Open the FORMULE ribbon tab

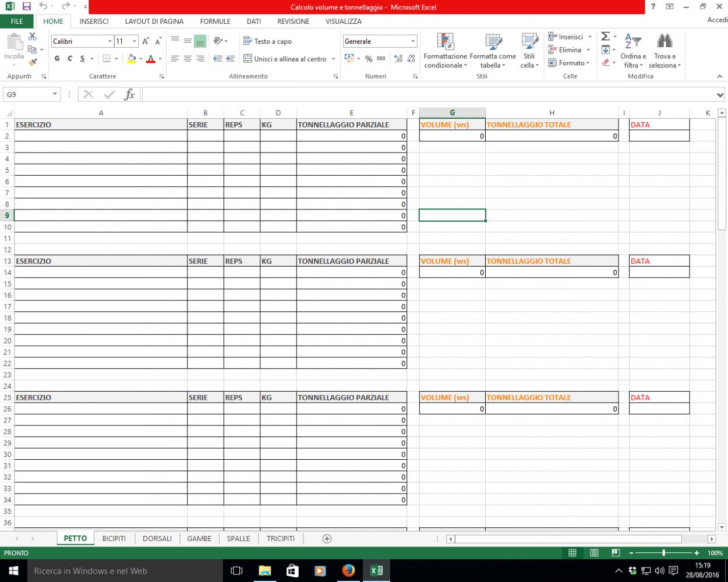[215, 22]
